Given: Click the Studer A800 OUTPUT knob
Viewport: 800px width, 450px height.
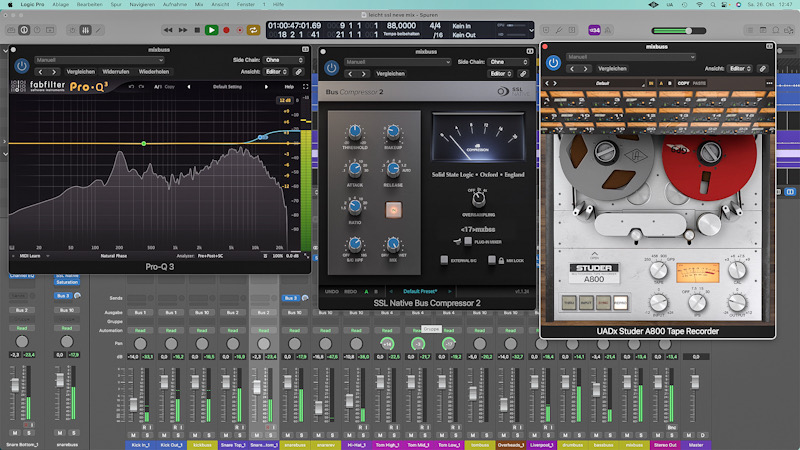Looking at the screenshot, I should [x=737, y=303].
